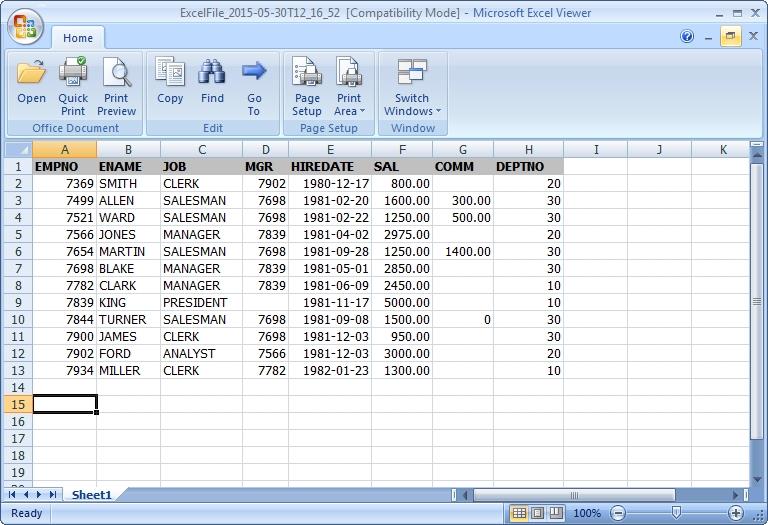Click the Office button logo
The width and height of the screenshot is (768, 525).
click(27, 27)
